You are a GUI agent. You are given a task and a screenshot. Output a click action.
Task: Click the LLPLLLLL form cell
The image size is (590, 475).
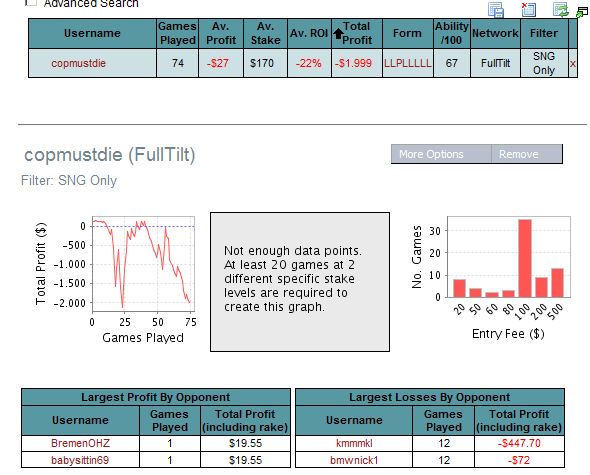coord(408,63)
